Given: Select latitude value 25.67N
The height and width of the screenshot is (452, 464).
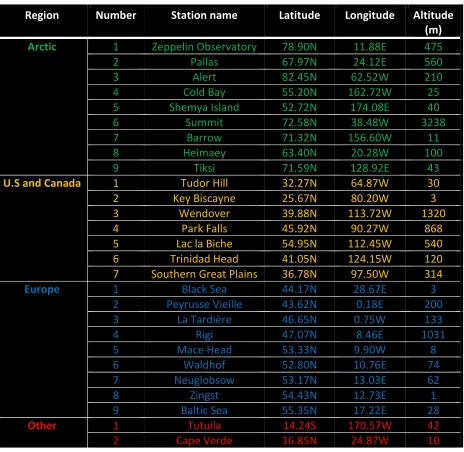Looking at the screenshot, I should (x=299, y=198).
